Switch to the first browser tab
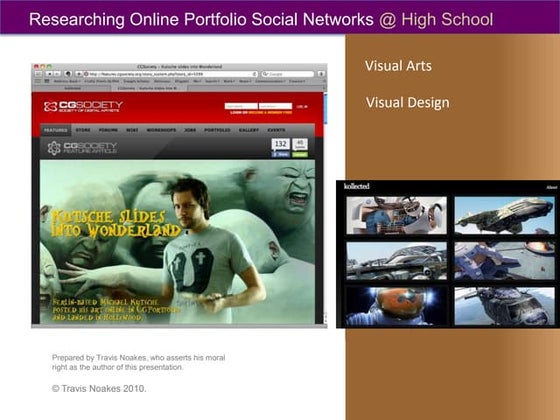Image resolution: width=560 pixels, height=420 pixels. tap(72, 88)
